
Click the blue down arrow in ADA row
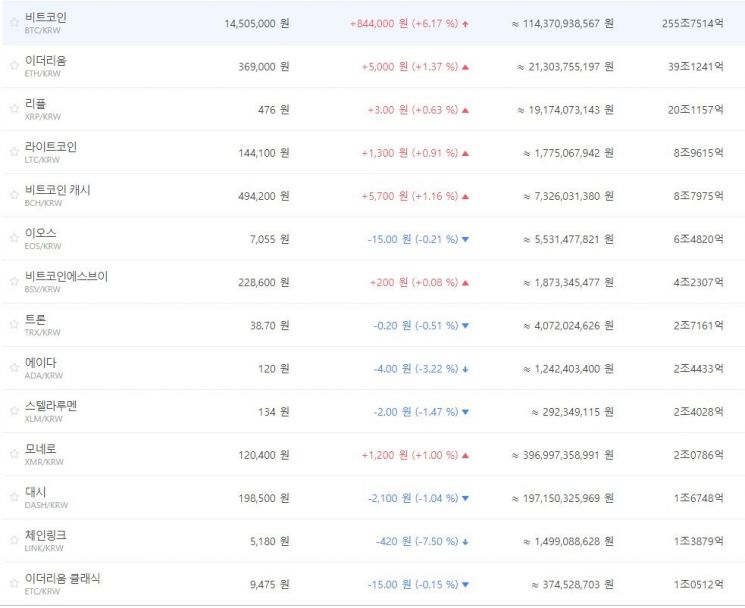point(465,369)
